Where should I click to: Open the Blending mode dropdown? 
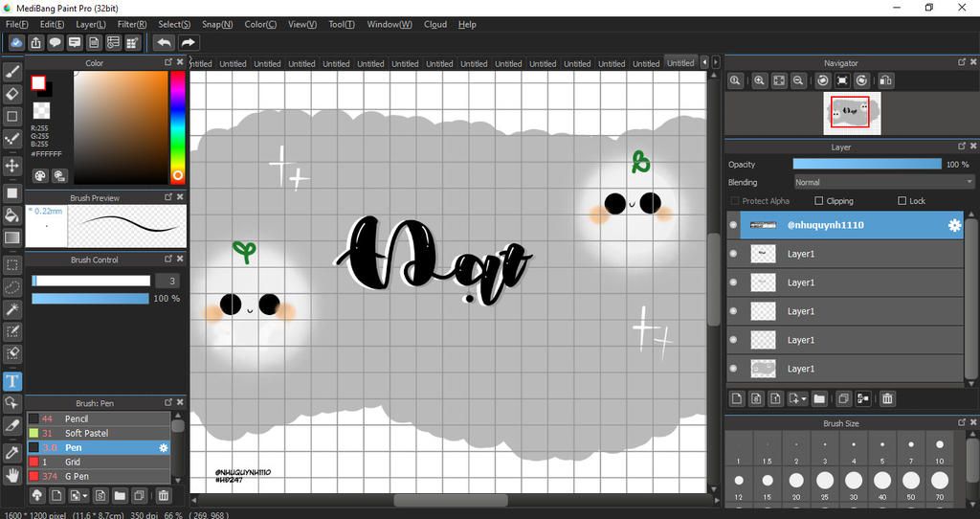pyautogui.click(x=883, y=182)
